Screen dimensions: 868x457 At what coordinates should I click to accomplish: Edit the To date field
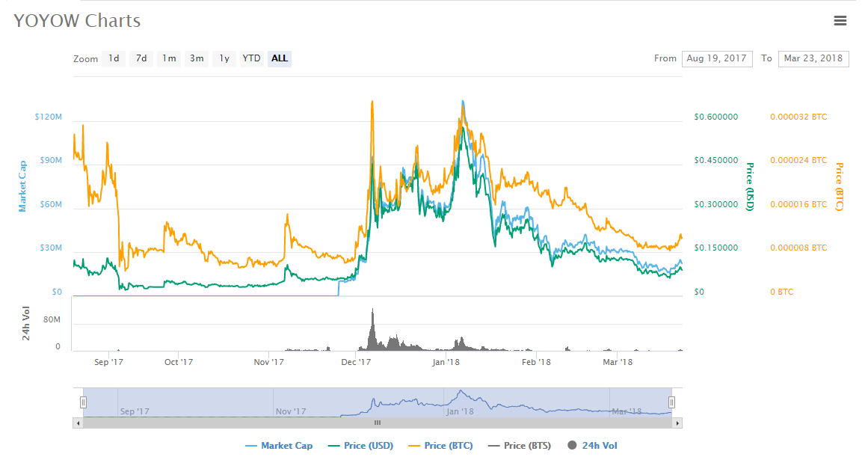pos(813,58)
